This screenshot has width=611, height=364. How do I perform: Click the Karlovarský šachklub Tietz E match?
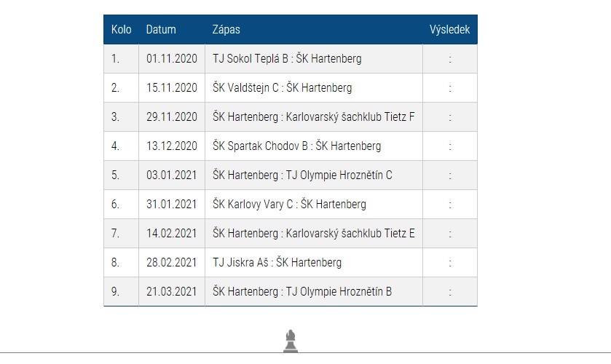[313, 234]
